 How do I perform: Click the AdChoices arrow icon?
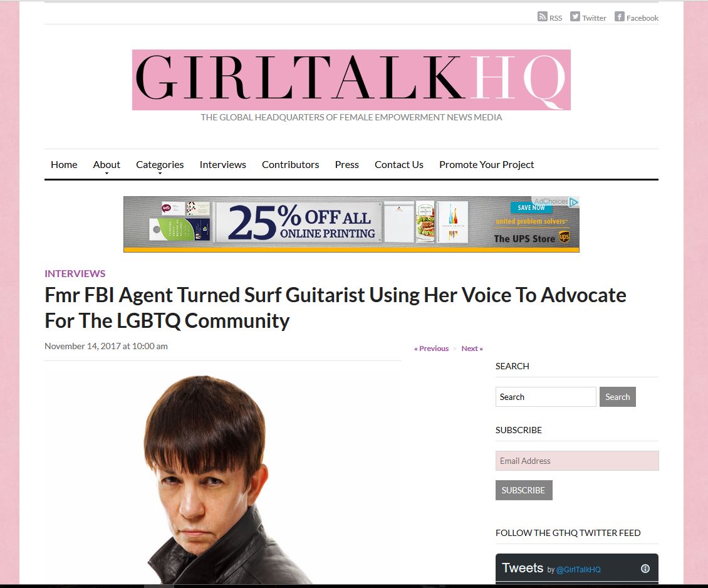pos(573,202)
